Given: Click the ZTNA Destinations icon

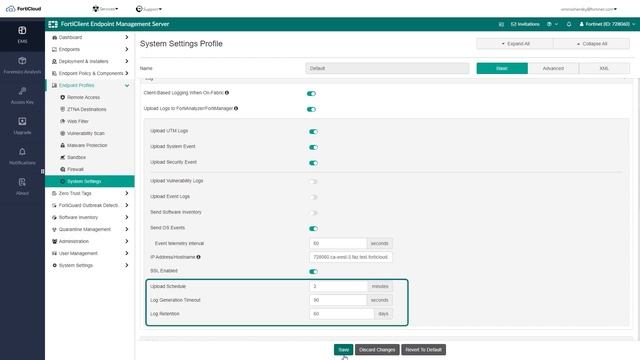Looking at the screenshot, I should coord(62,109).
